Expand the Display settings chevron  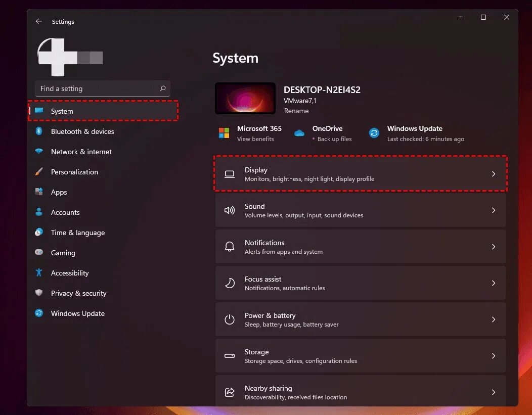[x=494, y=174]
